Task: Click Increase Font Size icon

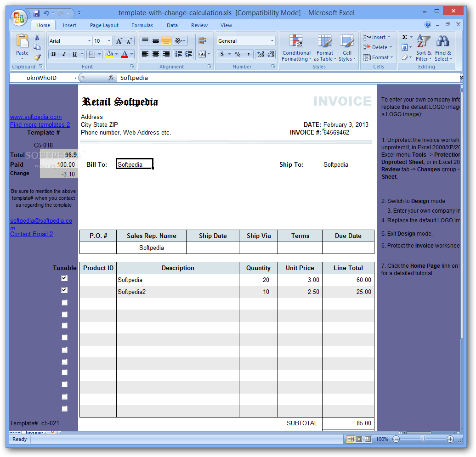Action: [x=119, y=41]
